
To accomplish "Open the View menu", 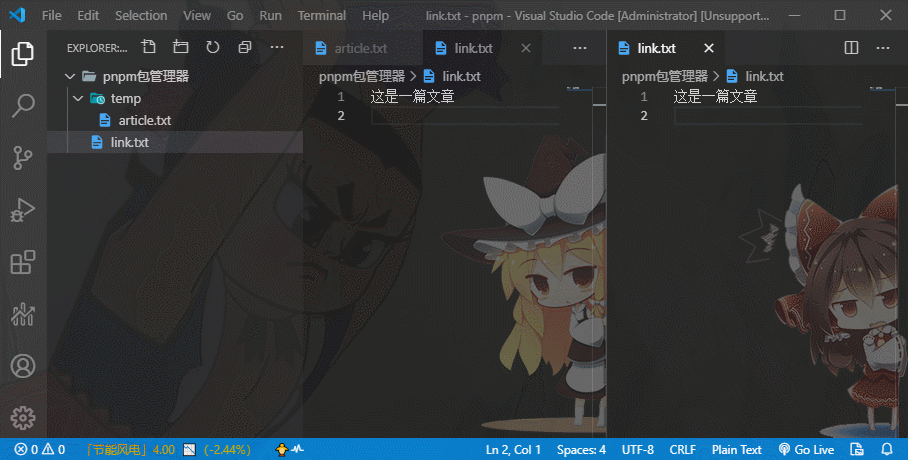I will coord(197,16).
